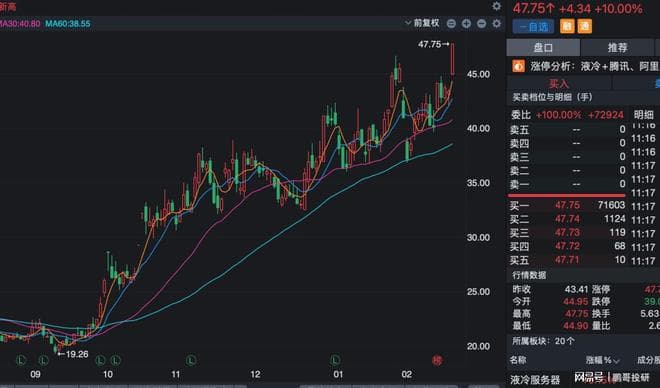Click the 买卖档位与明细（手）header
660x388 pixels.
(552, 97)
